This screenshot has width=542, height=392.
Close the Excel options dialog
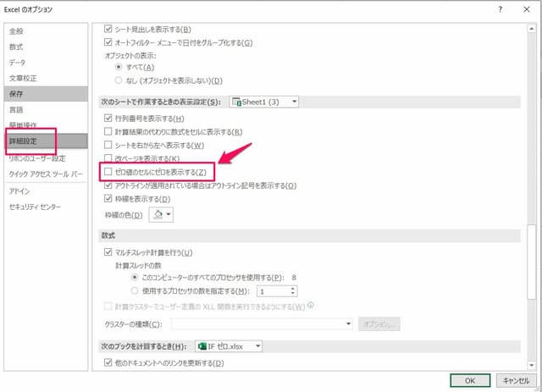pos(527,9)
